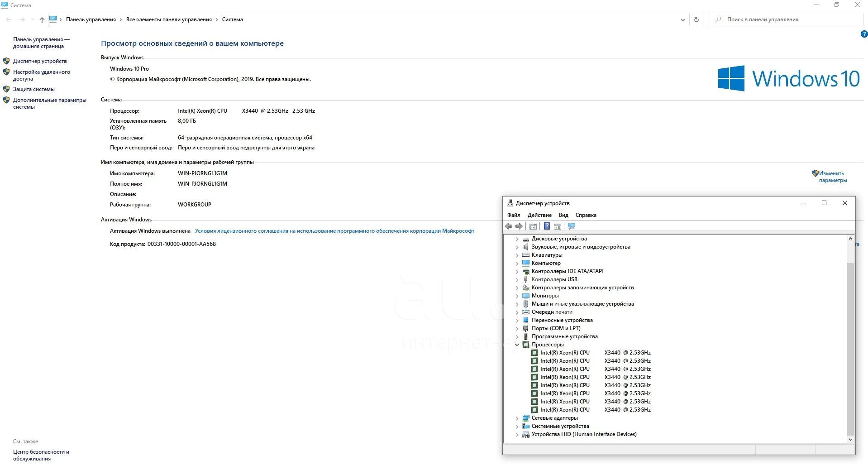Expand Мониторы node

click(517, 296)
